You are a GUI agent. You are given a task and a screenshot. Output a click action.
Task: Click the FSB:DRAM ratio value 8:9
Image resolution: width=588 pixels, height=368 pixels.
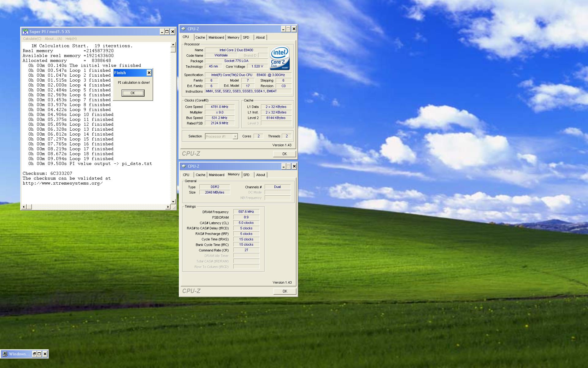tap(246, 217)
